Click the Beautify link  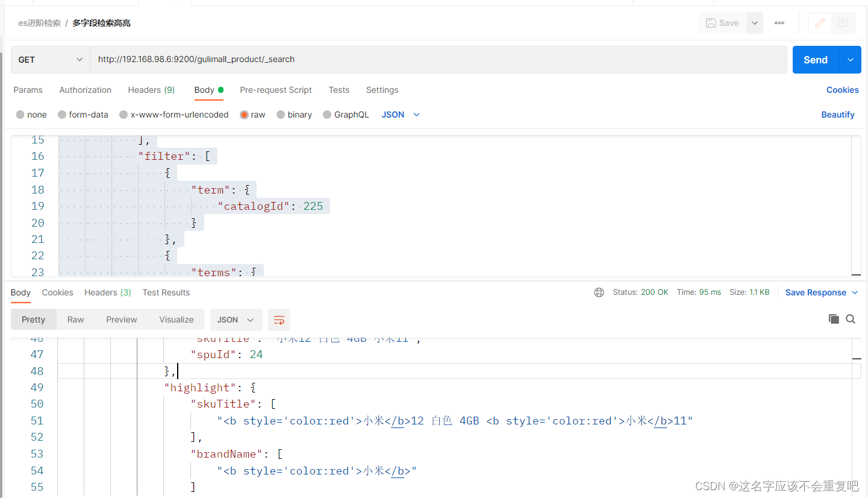click(838, 115)
